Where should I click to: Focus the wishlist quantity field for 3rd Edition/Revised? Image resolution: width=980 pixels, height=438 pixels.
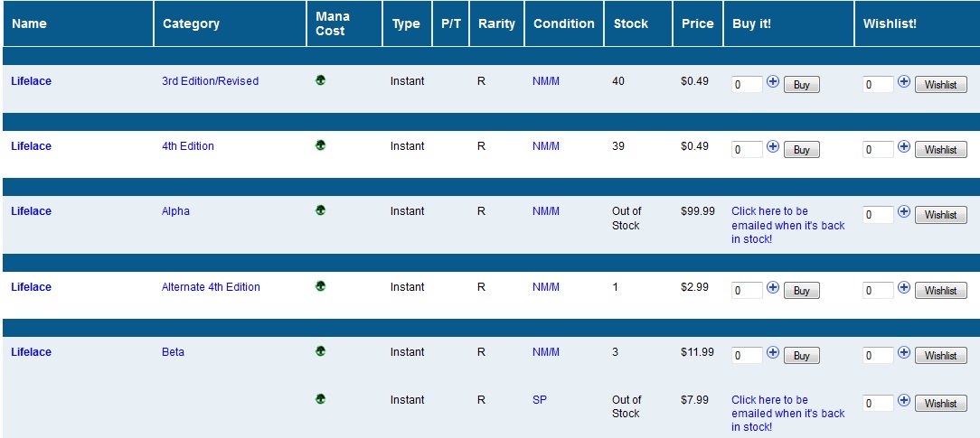click(878, 85)
